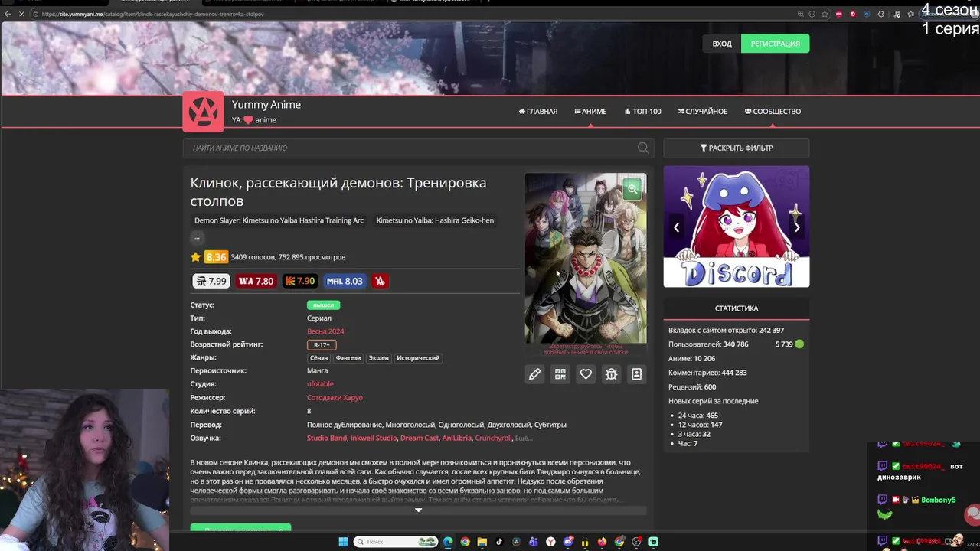Click the 8.36 site rating score
Viewport: 980px width, 551px height.
(x=216, y=257)
